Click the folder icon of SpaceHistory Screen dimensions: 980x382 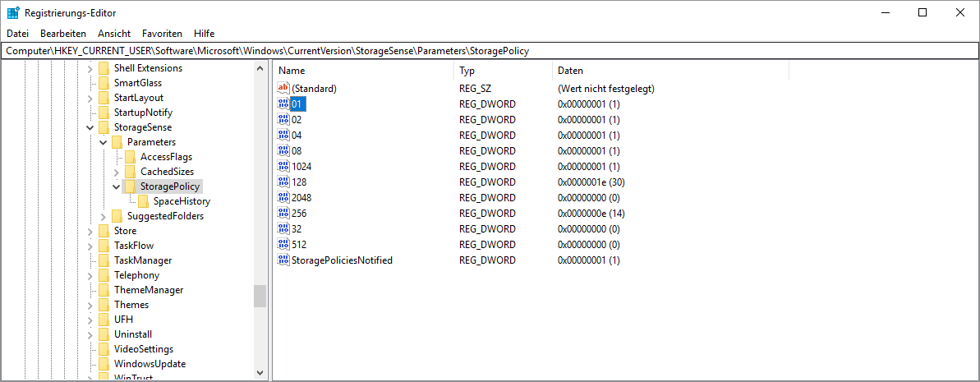(x=144, y=201)
